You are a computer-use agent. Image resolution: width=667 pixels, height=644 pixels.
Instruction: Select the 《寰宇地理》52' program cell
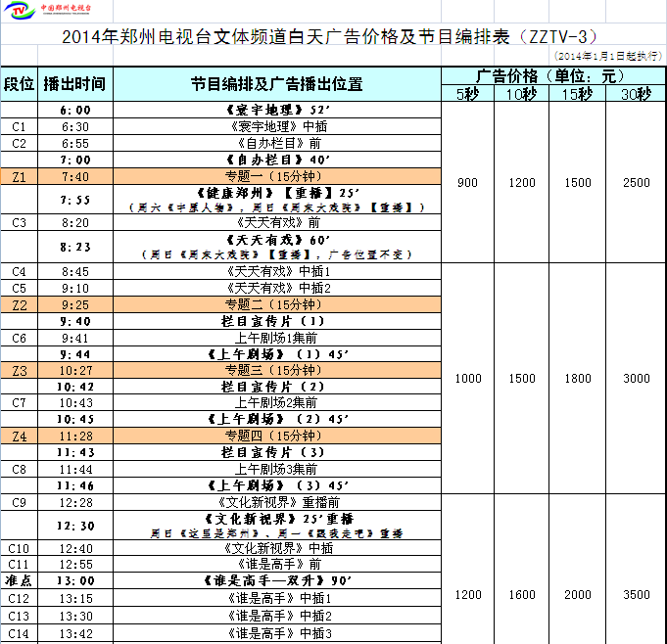[x=277, y=110]
